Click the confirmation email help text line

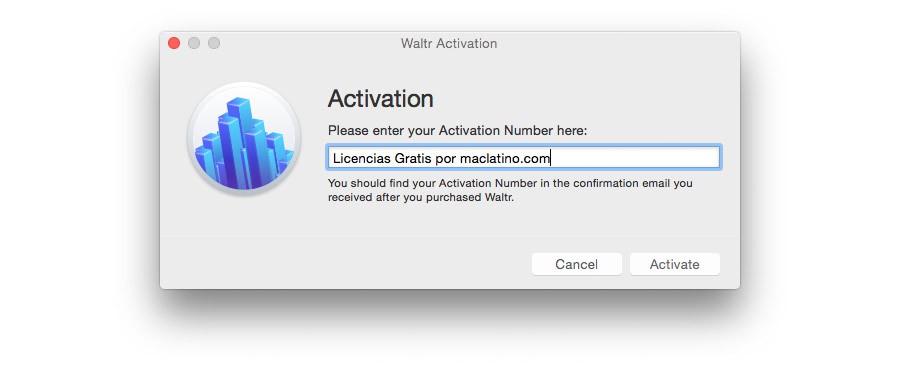pos(510,184)
